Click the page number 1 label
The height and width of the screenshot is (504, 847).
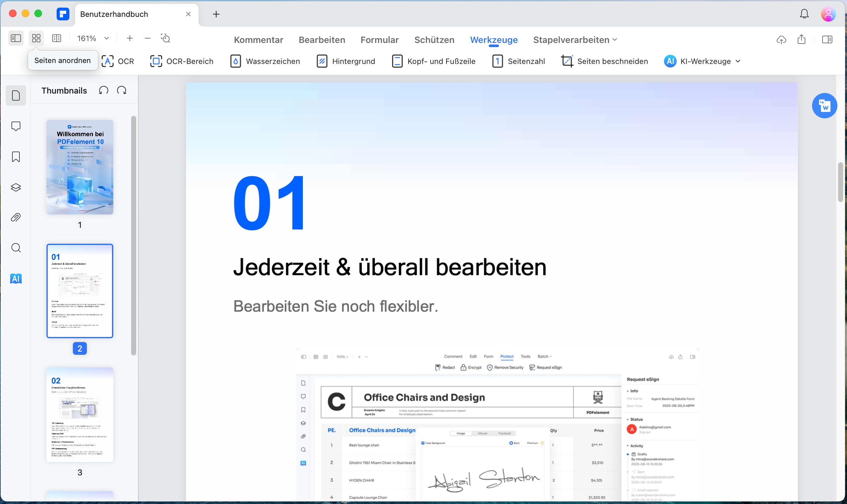coord(80,225)
